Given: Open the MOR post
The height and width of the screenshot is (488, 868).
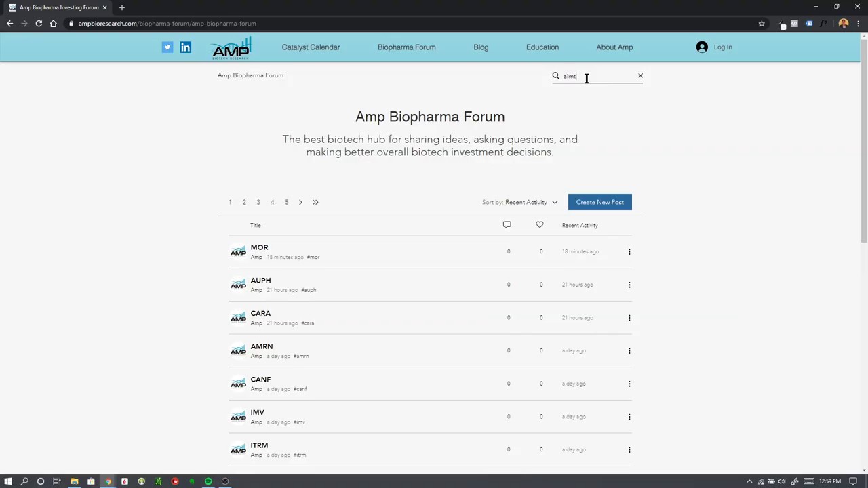Looking at the screenshot, I should click(x=259, y=247).
